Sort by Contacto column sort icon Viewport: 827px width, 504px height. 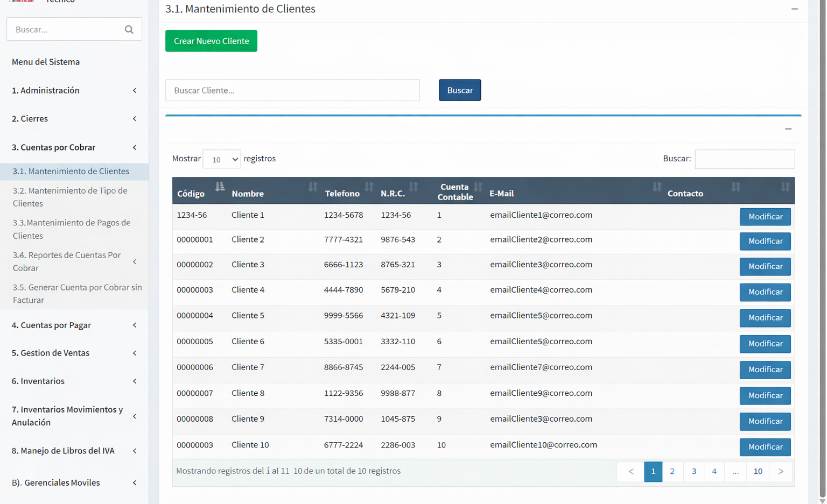tap(735, 187)
